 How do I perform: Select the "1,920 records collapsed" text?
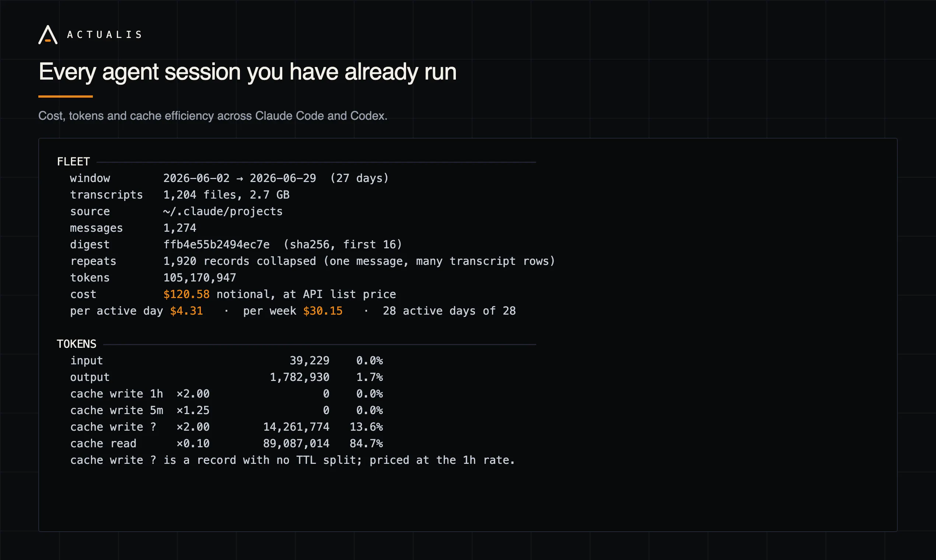click(240, 261)
